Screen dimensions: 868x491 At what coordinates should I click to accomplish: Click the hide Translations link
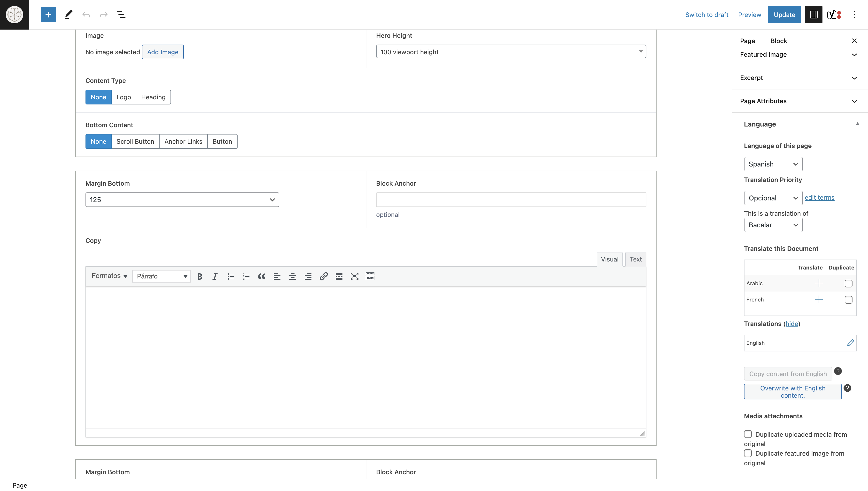tap(792, 324)
